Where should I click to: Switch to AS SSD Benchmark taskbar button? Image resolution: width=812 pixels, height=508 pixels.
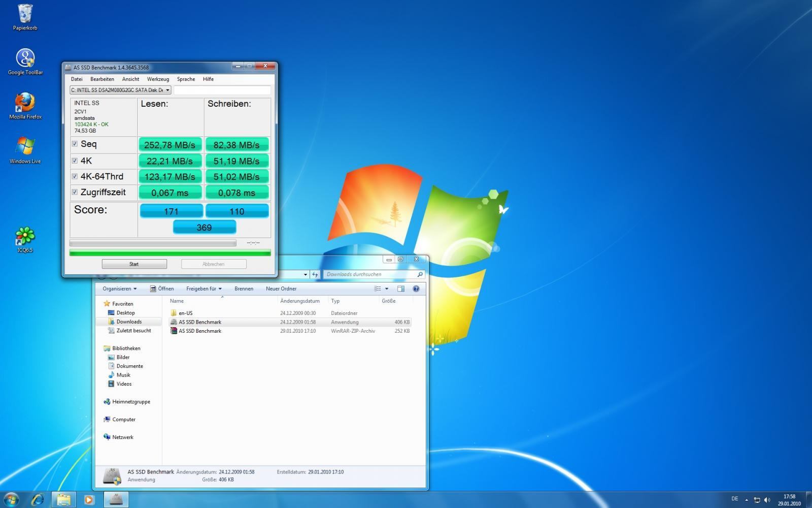116,499
